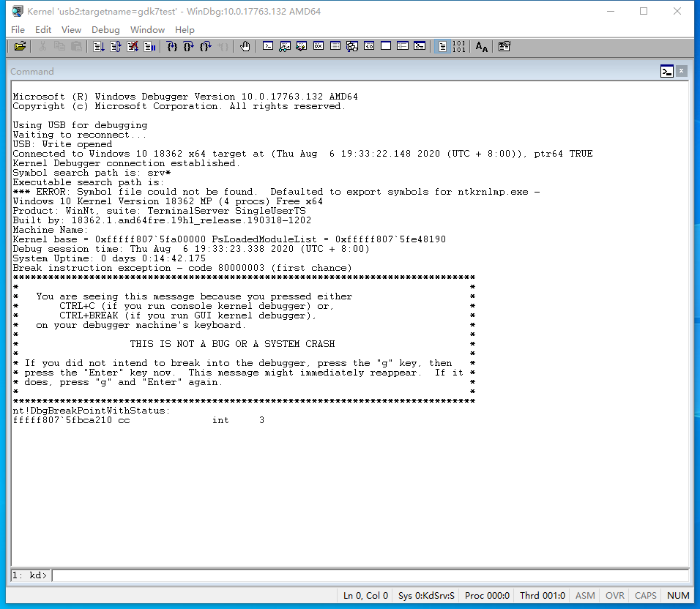Click the 'Symbol search path is: srv*' line
This screenshot has height=609, width=700.
tap(92, 173)
